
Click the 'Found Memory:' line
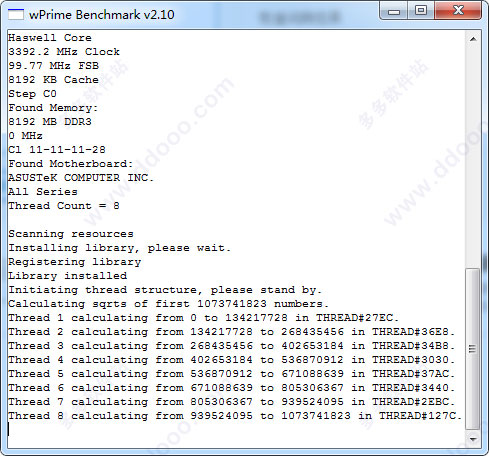53,108
